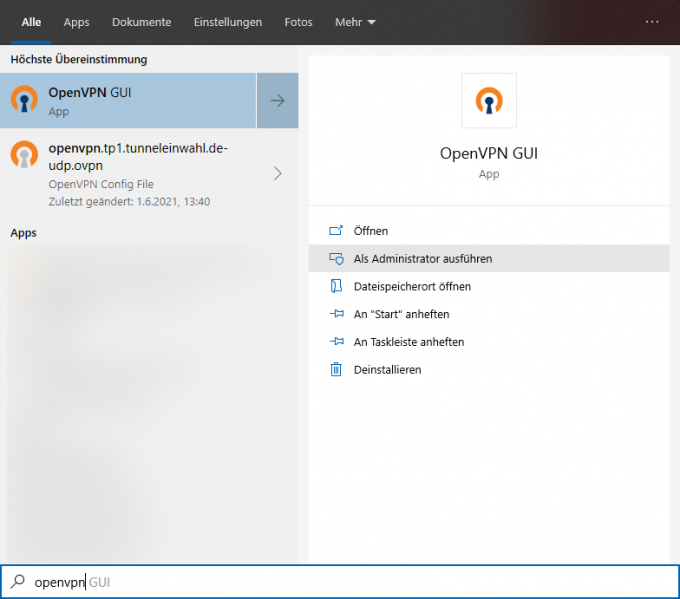Switch to the Apps search tab
680x599 pixels.
tap(76, 22)
